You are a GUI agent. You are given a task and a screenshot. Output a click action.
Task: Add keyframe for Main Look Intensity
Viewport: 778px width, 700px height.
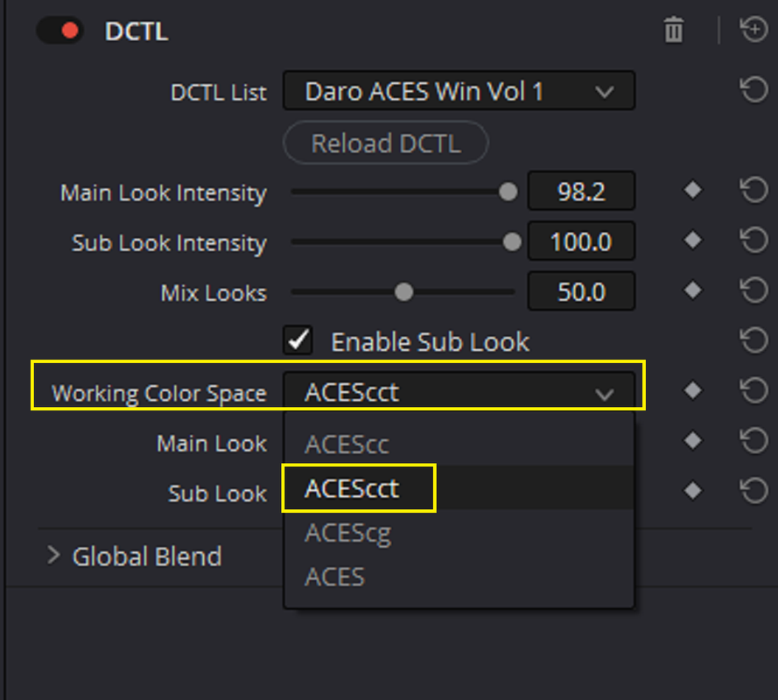coord(692,190)
